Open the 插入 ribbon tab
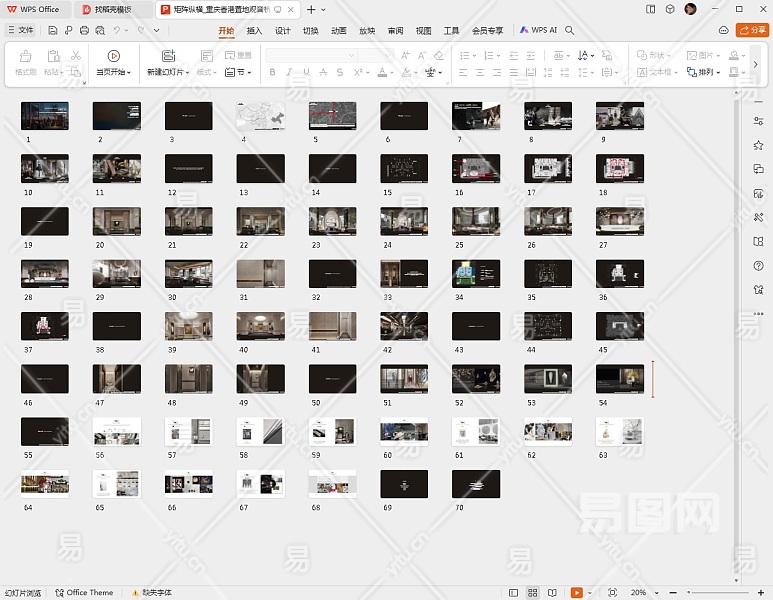Screen dimensions: 773x600 (x=254, y=30)
